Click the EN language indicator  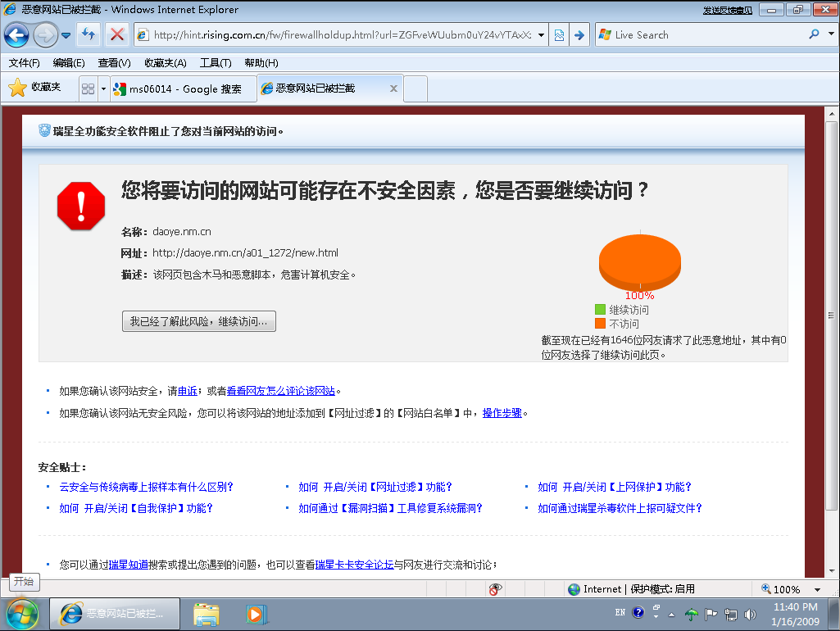pos(620,612)
